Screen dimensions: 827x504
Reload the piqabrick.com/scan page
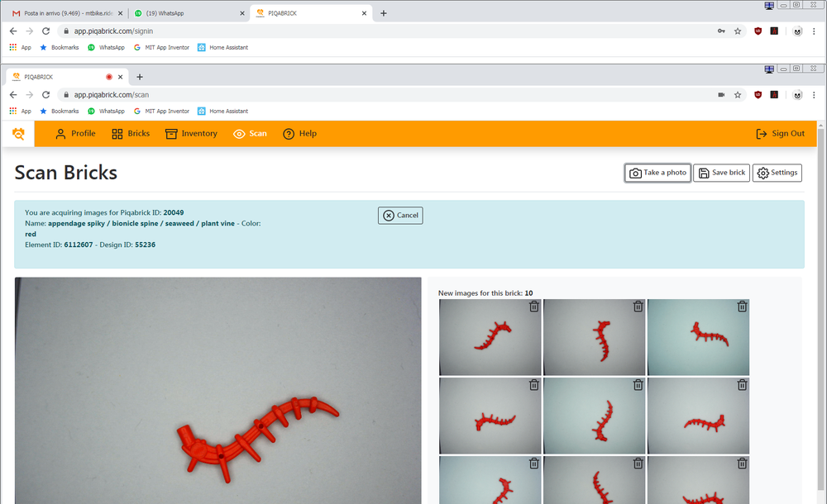click(45, 95)
